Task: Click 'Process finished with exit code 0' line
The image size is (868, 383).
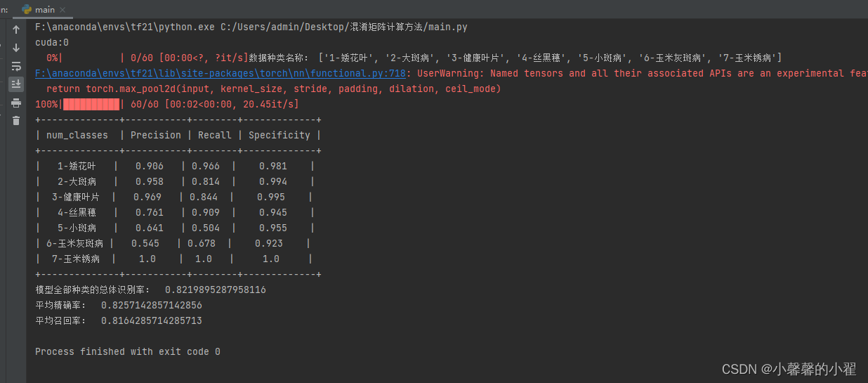Action: [128, 351]
